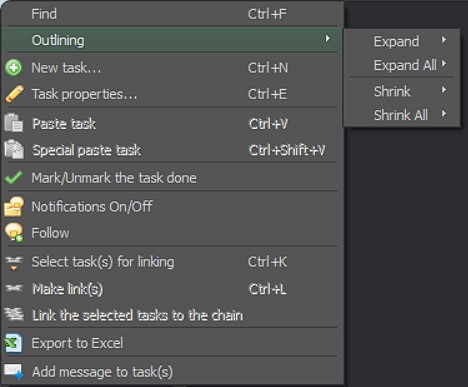Toggle Mark/Unmark the task done

(x=173, y=178)
